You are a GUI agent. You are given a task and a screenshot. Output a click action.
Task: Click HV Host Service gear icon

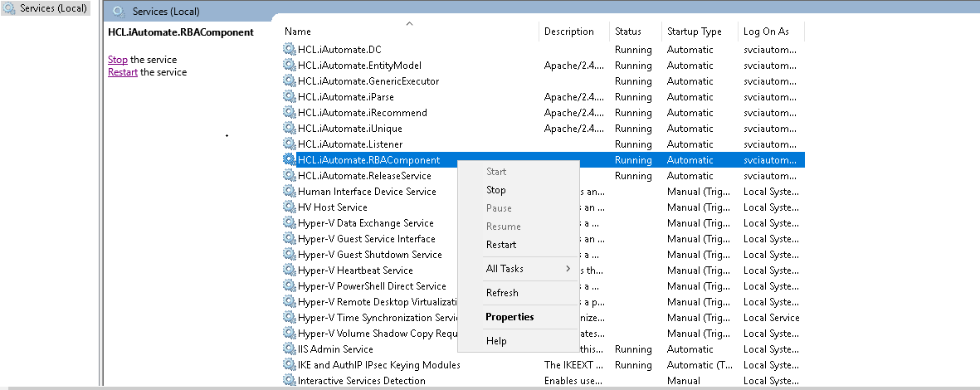[289, 207]
